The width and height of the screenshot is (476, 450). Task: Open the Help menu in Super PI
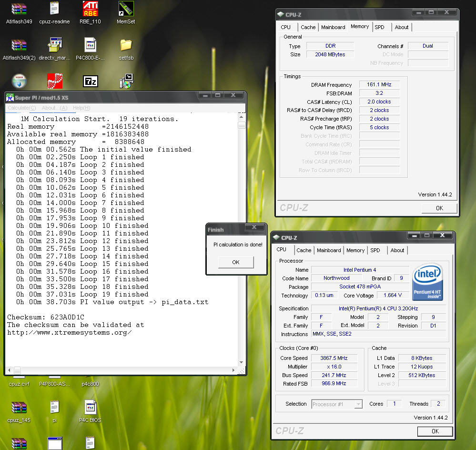81,108
